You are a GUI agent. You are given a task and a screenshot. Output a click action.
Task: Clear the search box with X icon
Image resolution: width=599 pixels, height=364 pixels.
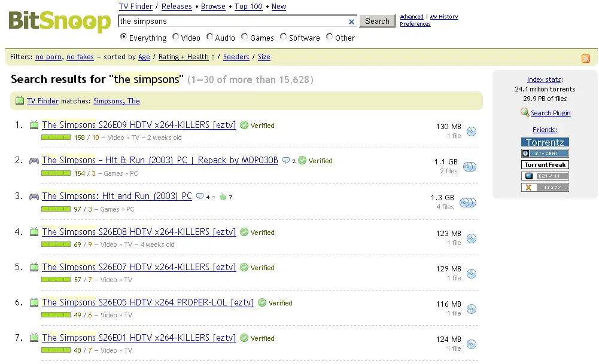[351, 22]
